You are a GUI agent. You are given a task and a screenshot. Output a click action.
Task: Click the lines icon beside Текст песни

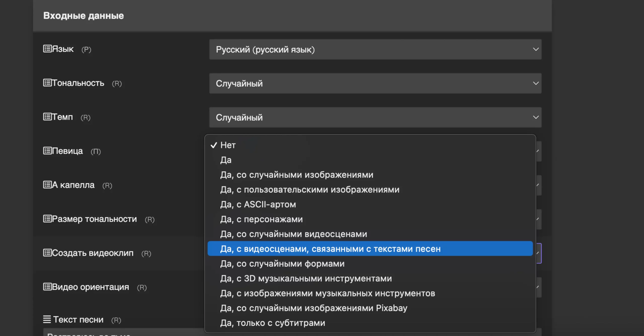(x=47, y=319)
